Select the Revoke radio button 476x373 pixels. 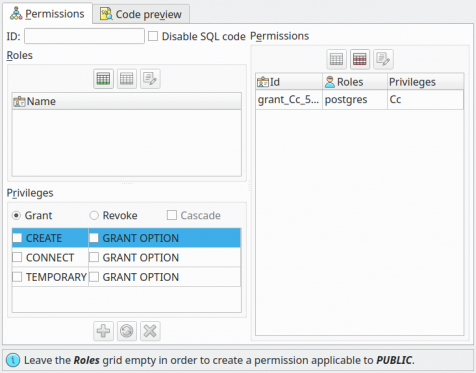click(x=94, y=215)
